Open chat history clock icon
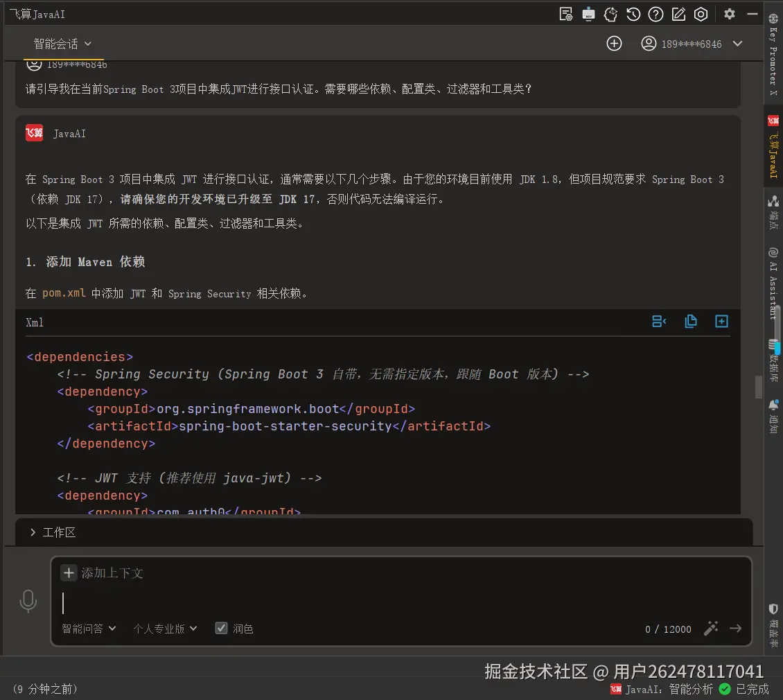 tap(633, 14)
